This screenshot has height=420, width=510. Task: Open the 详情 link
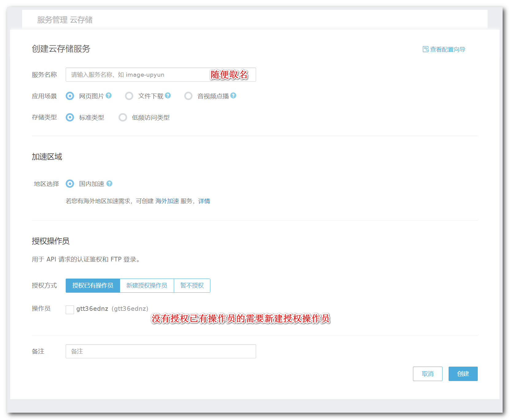click(204, 201)
